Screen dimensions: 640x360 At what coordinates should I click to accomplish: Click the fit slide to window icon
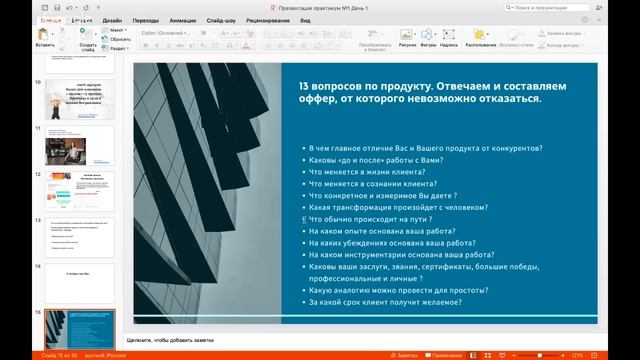[594, 356]
